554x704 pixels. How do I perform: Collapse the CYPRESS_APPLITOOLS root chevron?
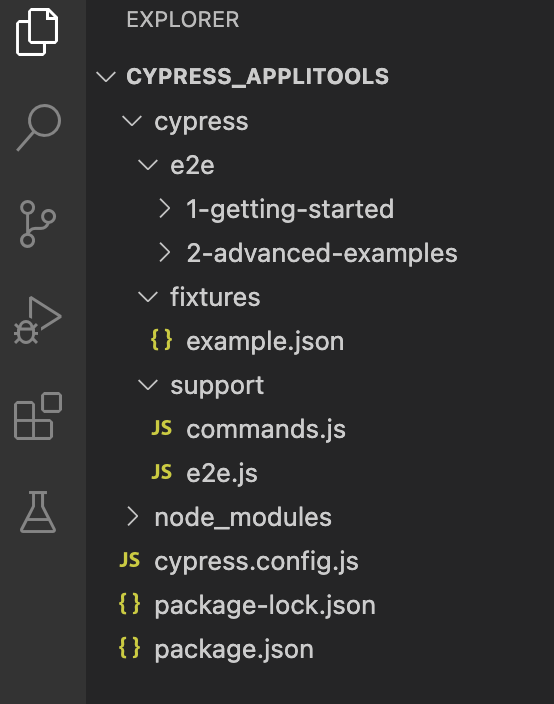[x=106, y=77]
